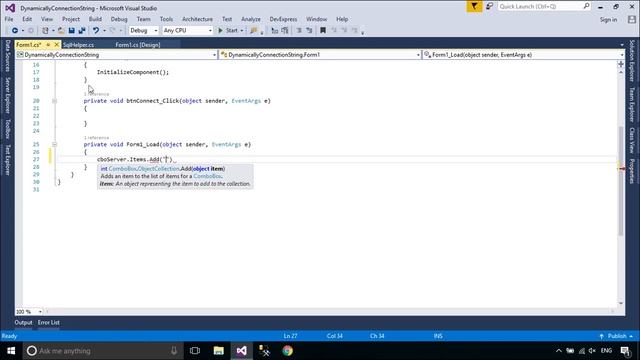Click the Navigate Backward toolbar icon

[15, 31]
